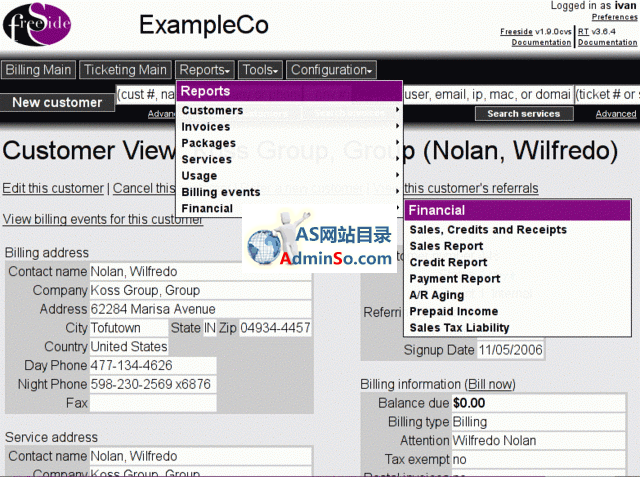Click the Search services button
This screenshot has width=640, height=477.
[524, 113]
